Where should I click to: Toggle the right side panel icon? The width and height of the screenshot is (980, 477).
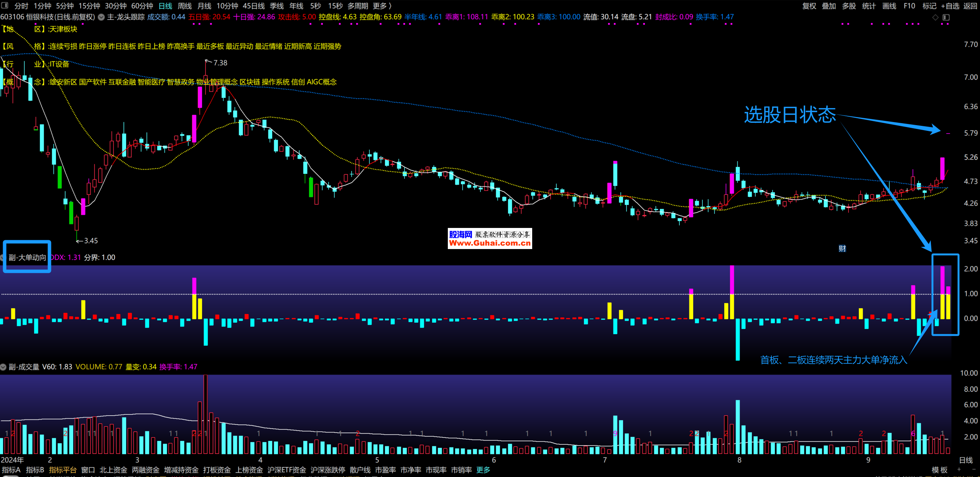coord(946,17)
